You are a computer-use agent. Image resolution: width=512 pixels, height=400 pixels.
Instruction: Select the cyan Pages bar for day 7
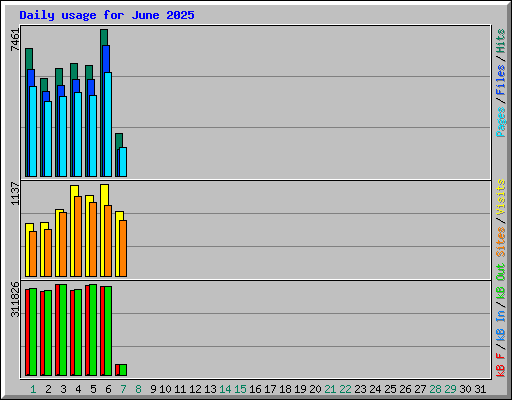[123, 162]
